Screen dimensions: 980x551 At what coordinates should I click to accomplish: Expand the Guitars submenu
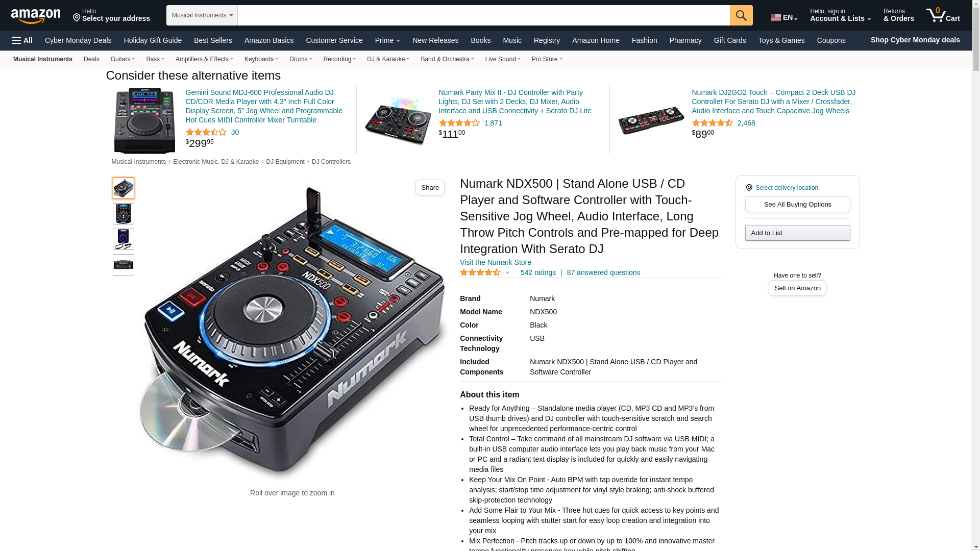(122, 59)
